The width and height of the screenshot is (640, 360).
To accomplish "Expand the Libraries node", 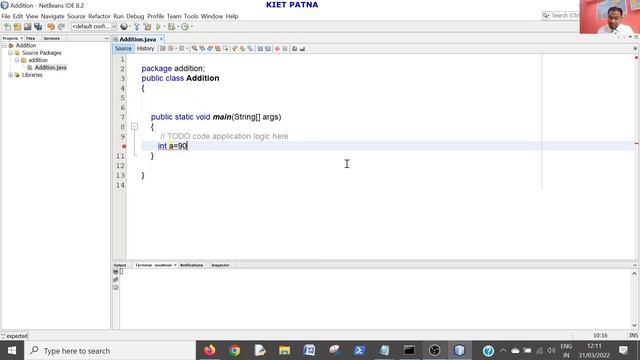I will (x=10, y=75).
